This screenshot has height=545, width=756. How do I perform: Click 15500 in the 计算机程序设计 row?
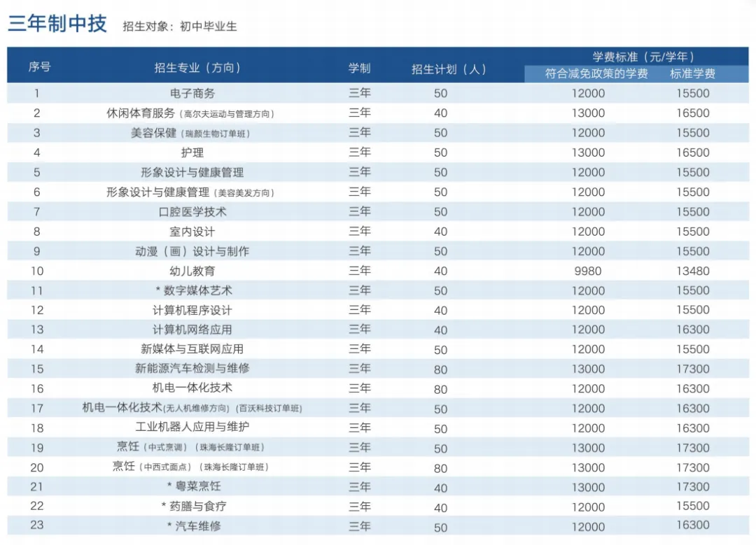point(693,310)
